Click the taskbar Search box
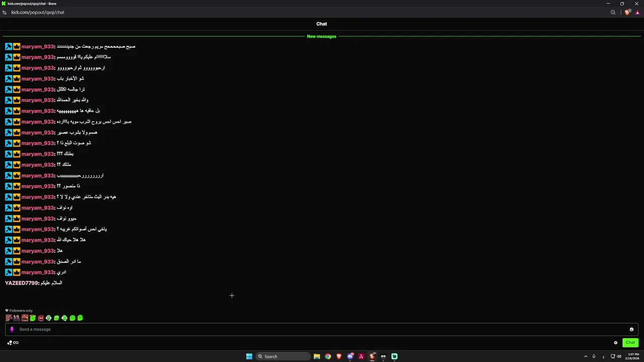The width and height of the screenshot is (644, 362). [x=283, y=356]
